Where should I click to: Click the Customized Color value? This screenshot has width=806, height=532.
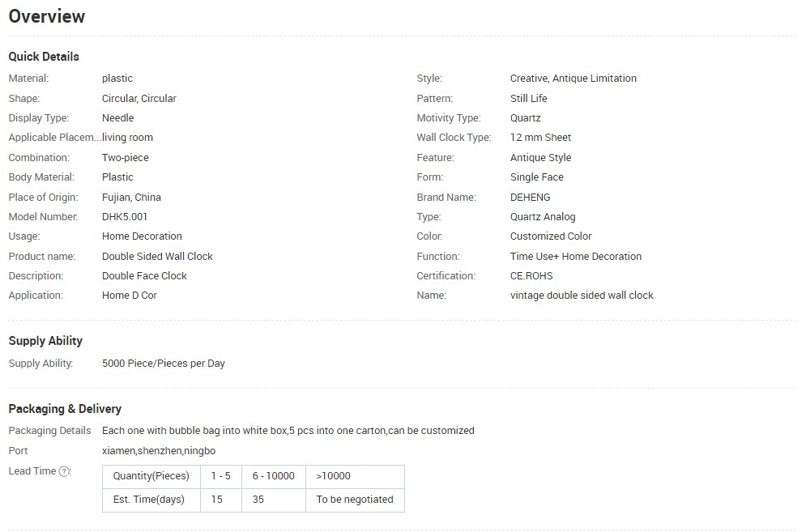(x=551, y=236)
